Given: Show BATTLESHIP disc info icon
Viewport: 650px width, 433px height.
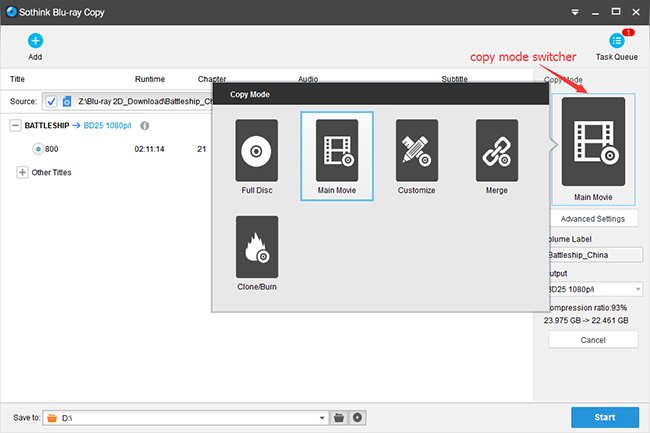Looking at the screenshot, I should tap(145, 126).
